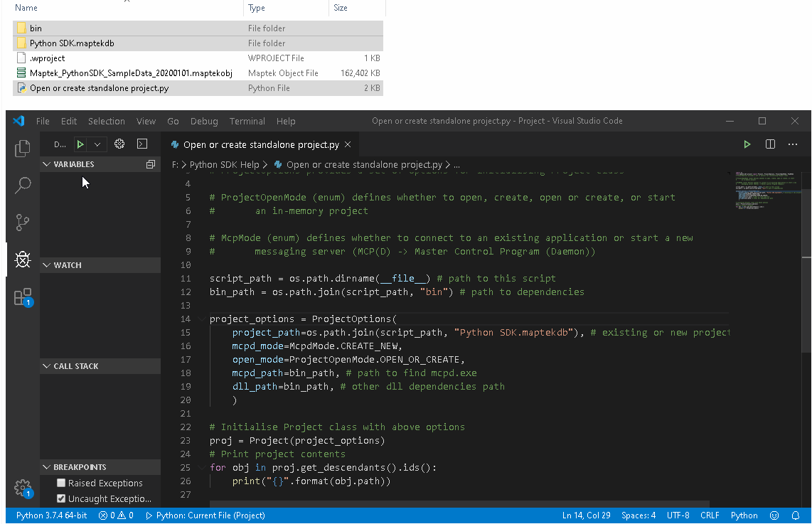Open the Search view in activity bar

(x=22, y=186)
